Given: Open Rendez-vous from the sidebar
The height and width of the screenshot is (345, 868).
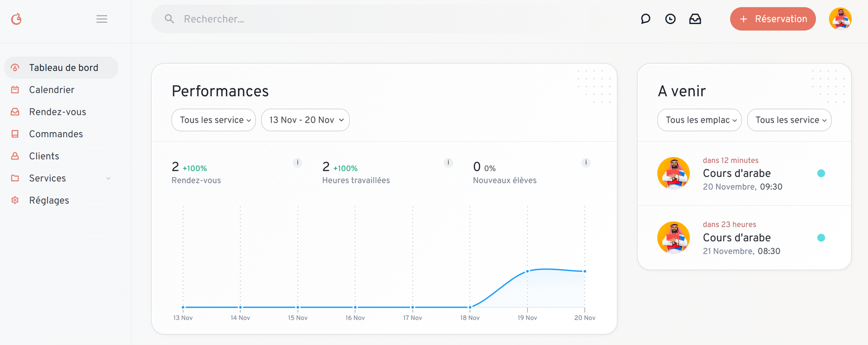Looking at the screenshot, I should [58, 112].
